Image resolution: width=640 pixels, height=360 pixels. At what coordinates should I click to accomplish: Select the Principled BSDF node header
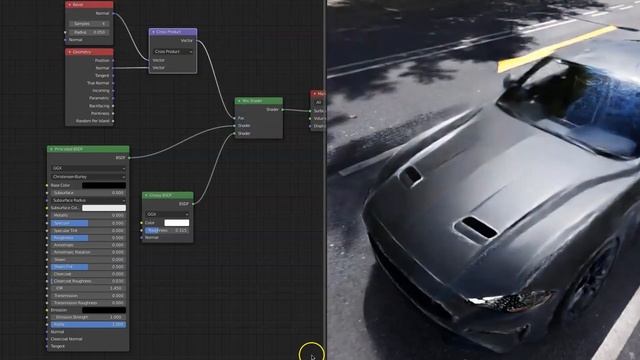point(88,149)
